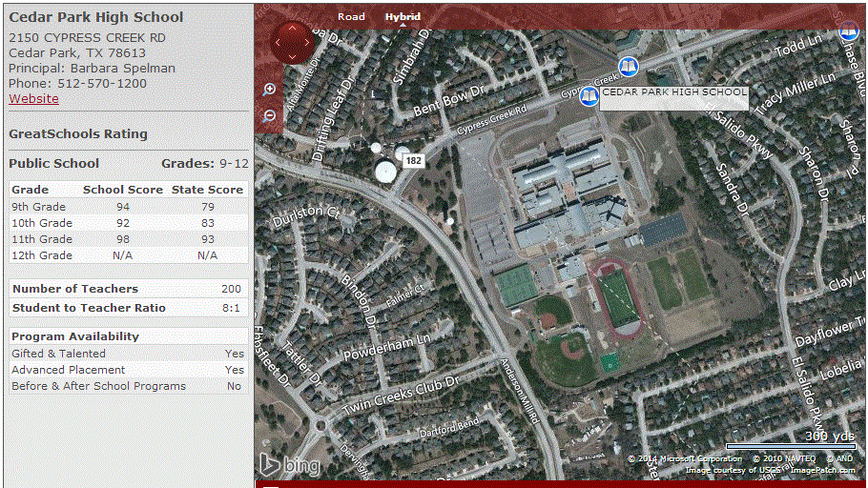This screenshot has width=868, height=488.
Task: Click the 'Bent Bow Dr' street label
Action: [449, 101]
